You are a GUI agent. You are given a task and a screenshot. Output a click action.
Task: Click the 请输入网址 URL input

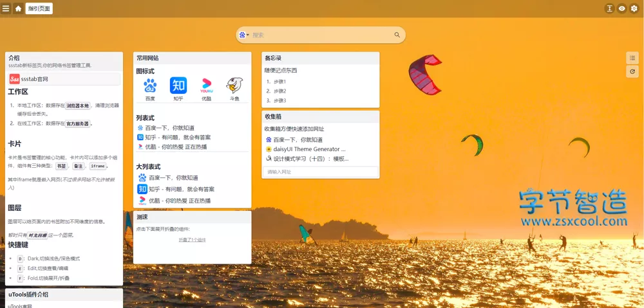(x=320, y=172)
